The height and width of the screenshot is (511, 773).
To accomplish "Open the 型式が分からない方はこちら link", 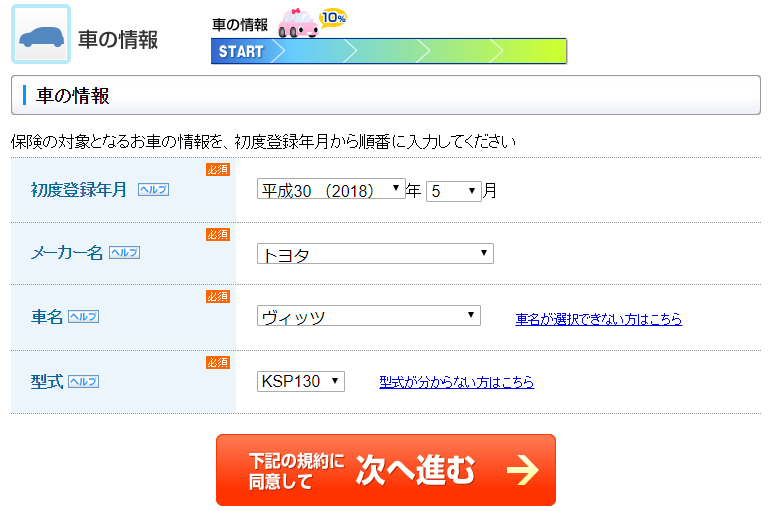I will (x=456, y=382).
